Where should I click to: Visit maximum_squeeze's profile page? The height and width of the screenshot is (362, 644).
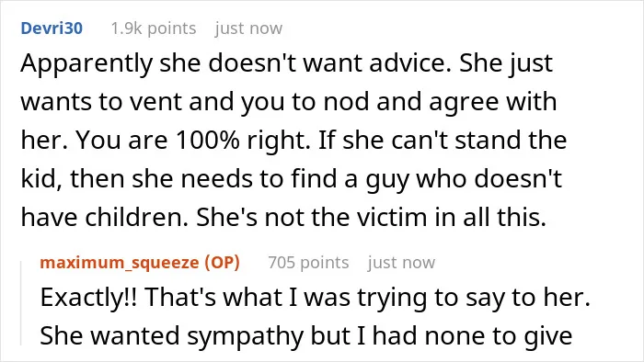point(119,263)
